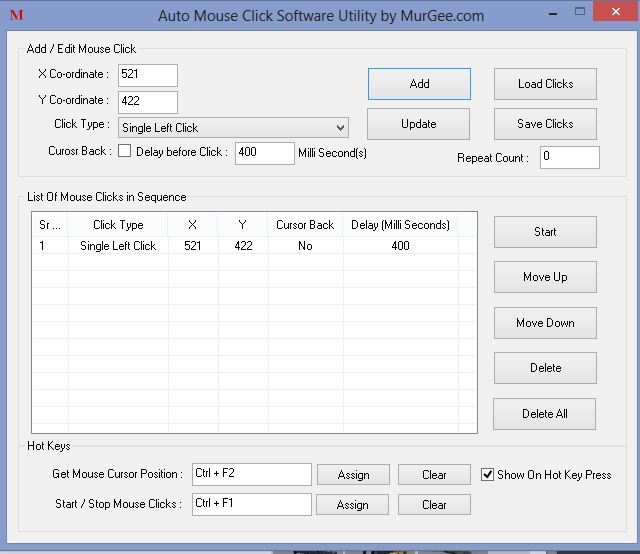The image size is (640, 554).
Task: Assign hotkey for Start / Stop Mouse Clicks
Action: [x=353, y=505]
